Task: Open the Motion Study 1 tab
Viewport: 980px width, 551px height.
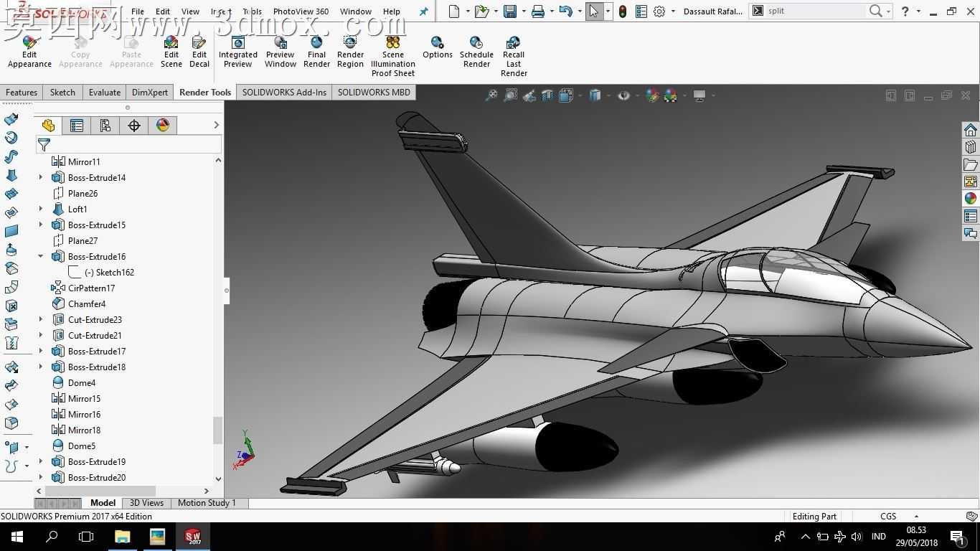Action: (207, 503)
